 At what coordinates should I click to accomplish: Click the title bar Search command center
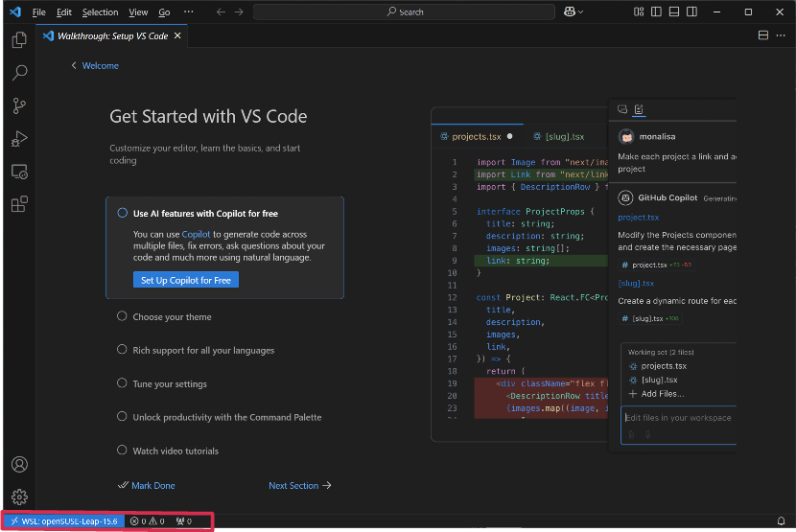(404, 12)
